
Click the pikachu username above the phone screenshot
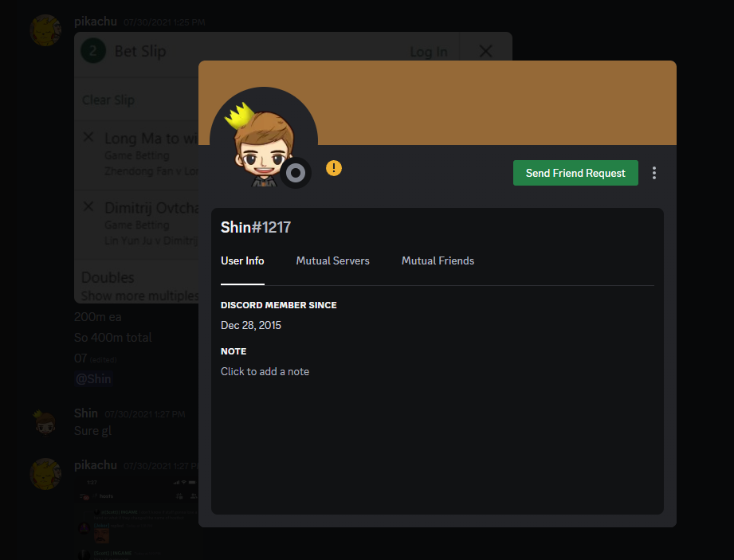coord(96,465)
